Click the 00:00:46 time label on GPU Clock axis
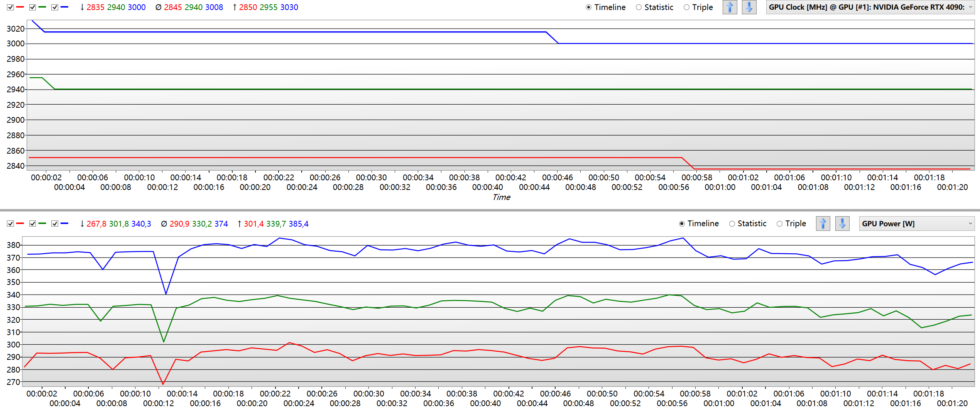The height and width of the screenshot is (410, 980). click(x=557, y=178)
